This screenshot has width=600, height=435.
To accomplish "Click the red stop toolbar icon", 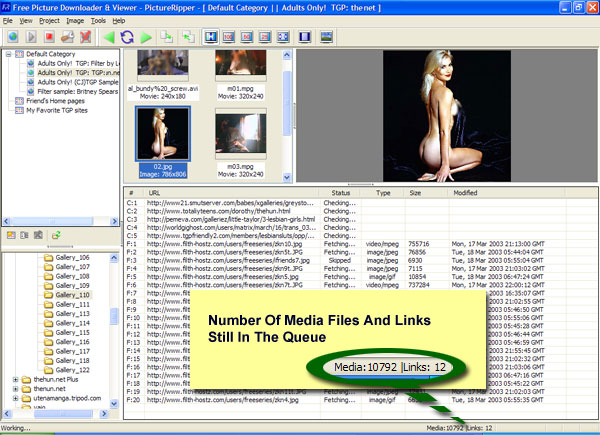I will point(49,37).
